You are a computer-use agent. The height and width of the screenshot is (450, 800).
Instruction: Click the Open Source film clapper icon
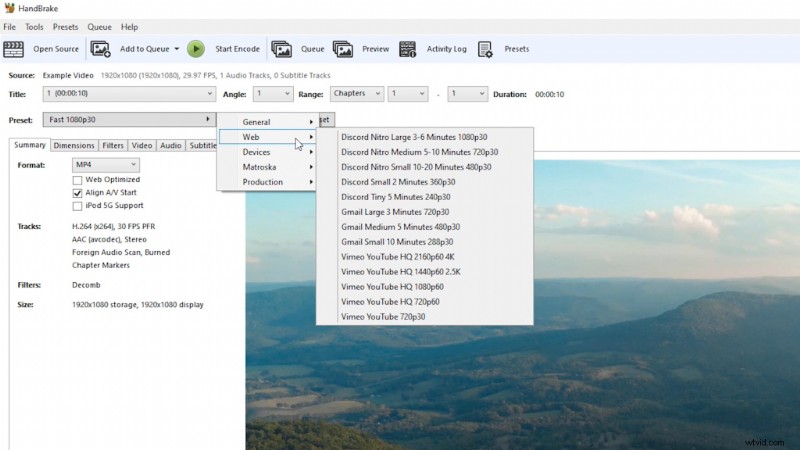click(x=13, y=49)
